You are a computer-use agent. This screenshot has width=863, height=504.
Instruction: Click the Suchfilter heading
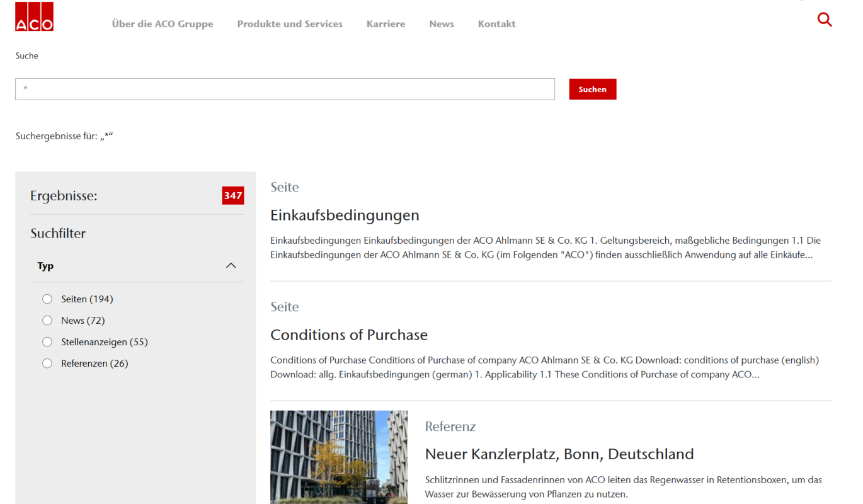pyautogui.click(x=58, y=234)
